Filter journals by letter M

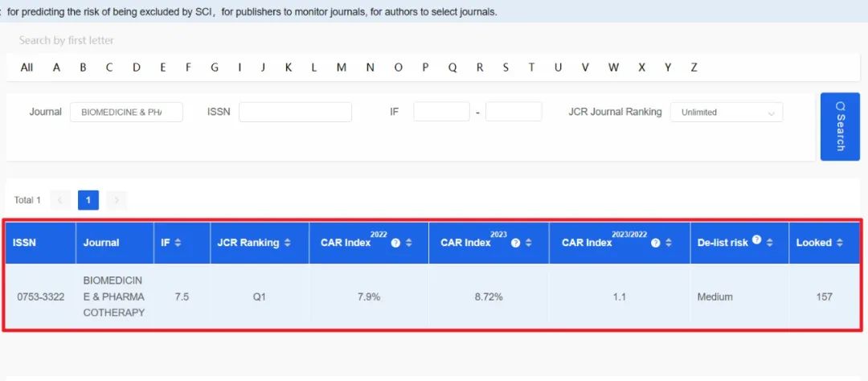[x=342, y=68]
